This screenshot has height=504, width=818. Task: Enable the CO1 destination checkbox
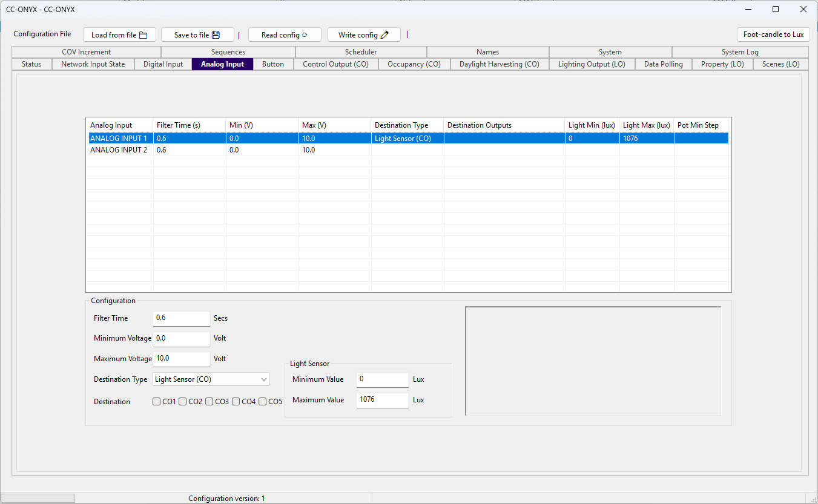point(156,402)
